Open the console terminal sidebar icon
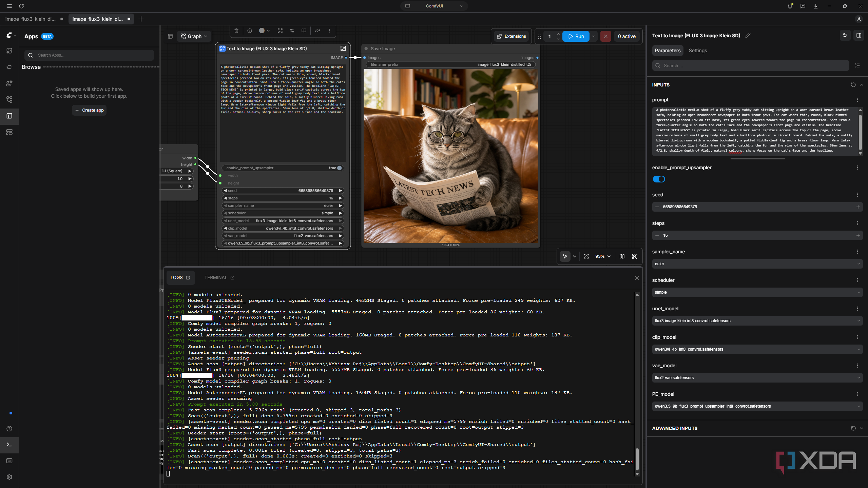This screenshot has height=488, width=868. pyautogui.click(x=9, y=444)
